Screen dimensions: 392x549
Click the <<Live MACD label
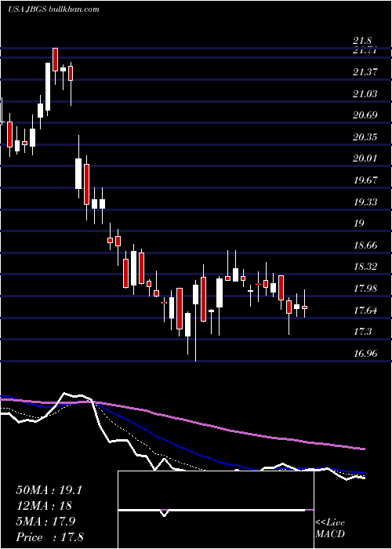330,529
